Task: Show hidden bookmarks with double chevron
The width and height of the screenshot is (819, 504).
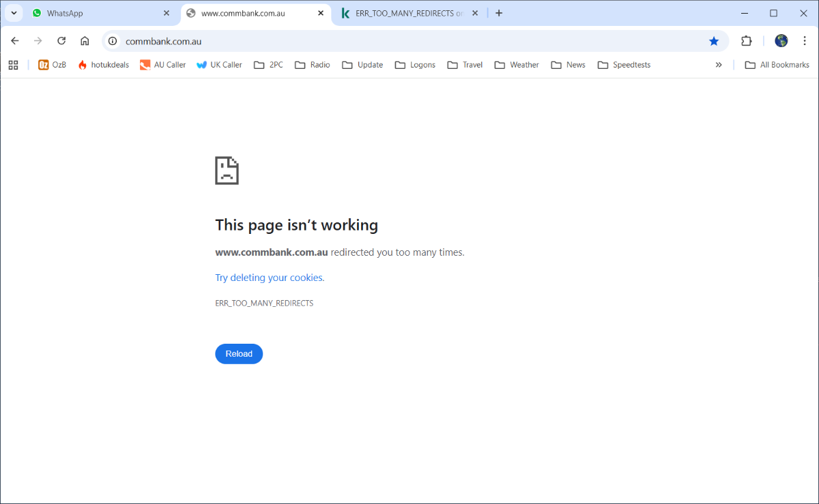Action: [719, 65]
